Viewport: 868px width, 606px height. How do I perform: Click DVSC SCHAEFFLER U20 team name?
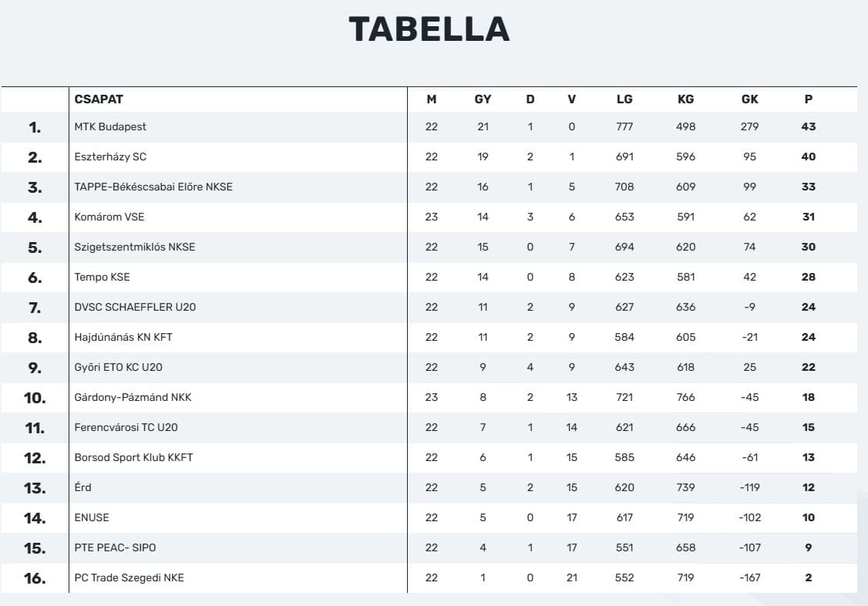pyautogui.click(x=135, y=307)
